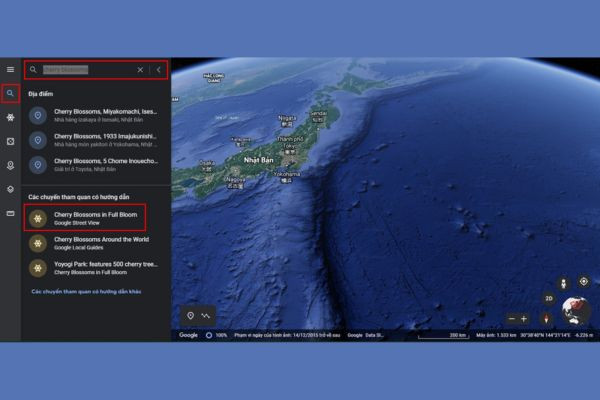The image size is (600, 400).
Task: Click the 200 km scale bar
Action: tap(443, 336)
